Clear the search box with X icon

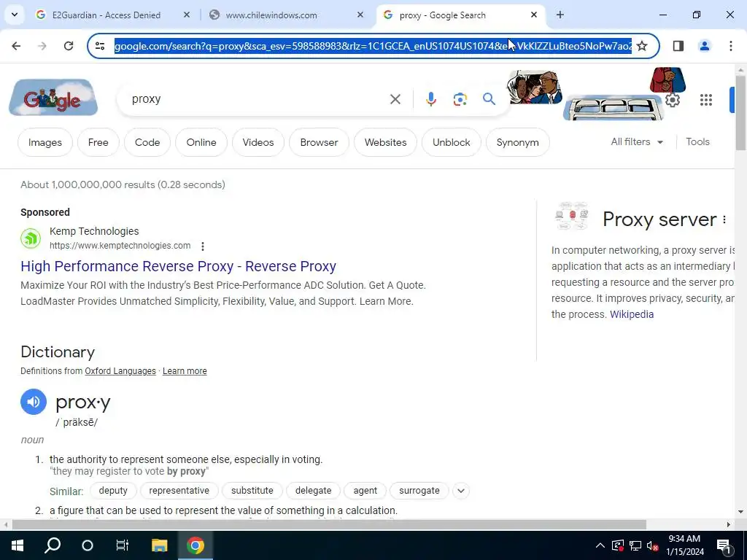[x=395, y=99]
